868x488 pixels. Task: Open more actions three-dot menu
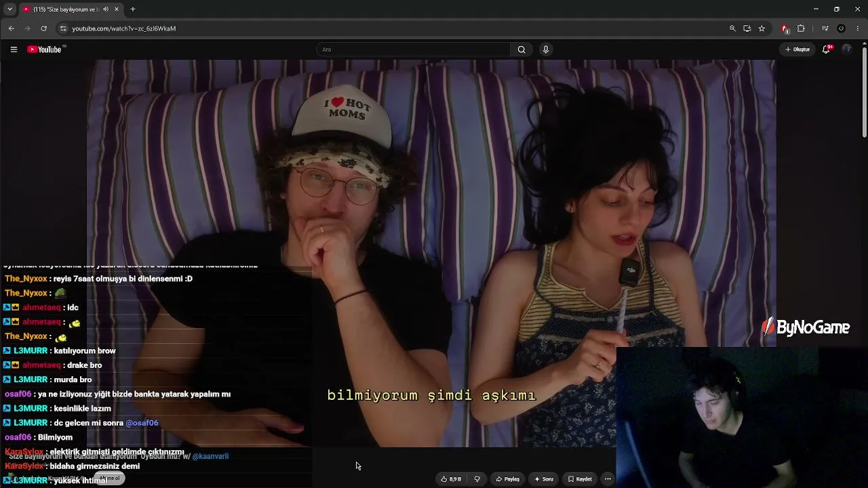608,479
